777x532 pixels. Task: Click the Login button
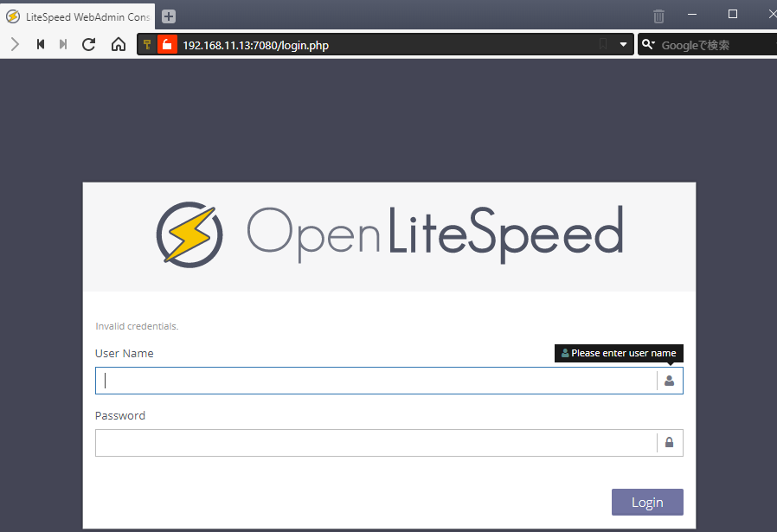pyautogui.click(x=646, y=502)
